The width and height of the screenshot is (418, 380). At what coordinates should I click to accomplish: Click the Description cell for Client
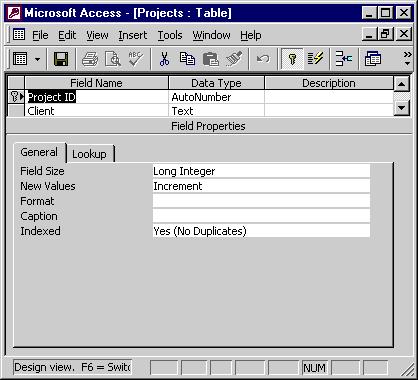329,111
